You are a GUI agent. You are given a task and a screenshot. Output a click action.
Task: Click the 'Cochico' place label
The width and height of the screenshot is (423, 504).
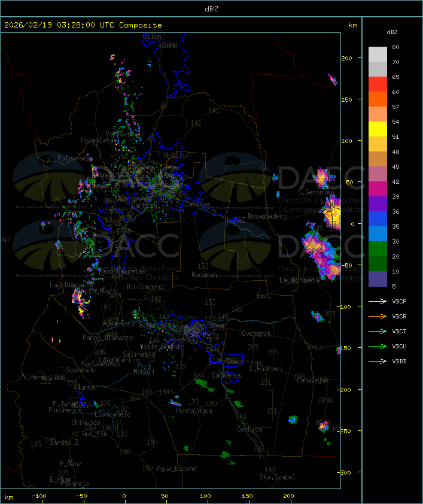[249, 429]
